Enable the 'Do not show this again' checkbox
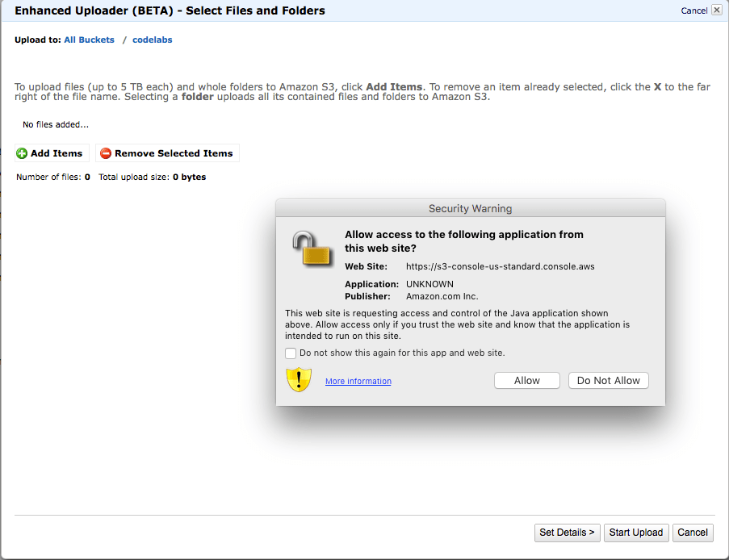729x560 pixels. 291,353
